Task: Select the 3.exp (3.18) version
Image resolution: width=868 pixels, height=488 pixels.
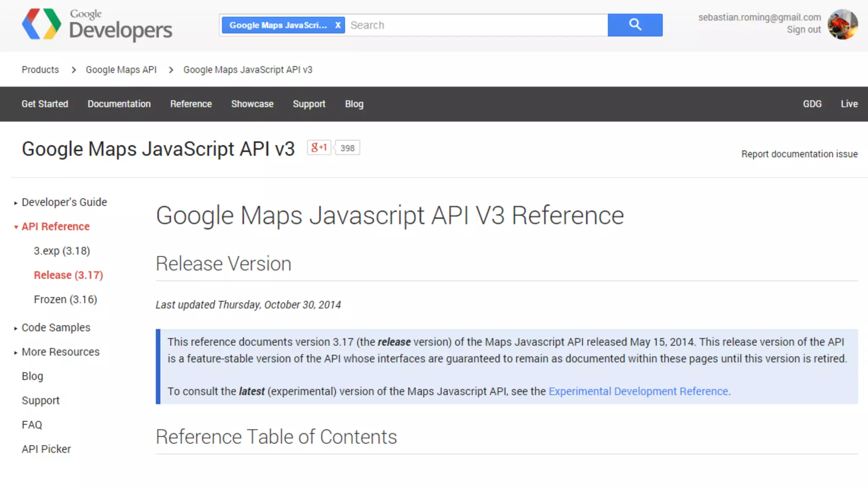Action: tap(62, 251)
